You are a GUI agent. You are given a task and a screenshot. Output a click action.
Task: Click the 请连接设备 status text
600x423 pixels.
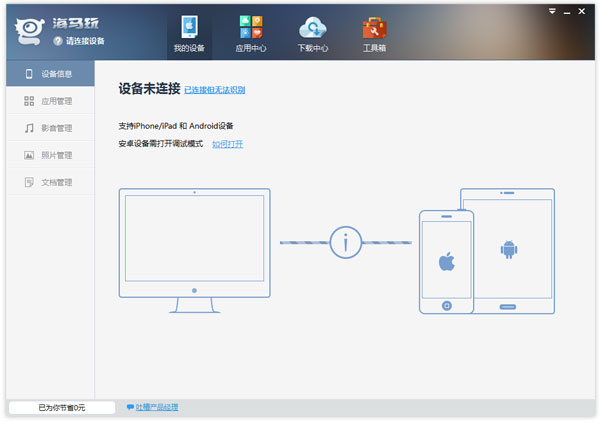[85, 41]
